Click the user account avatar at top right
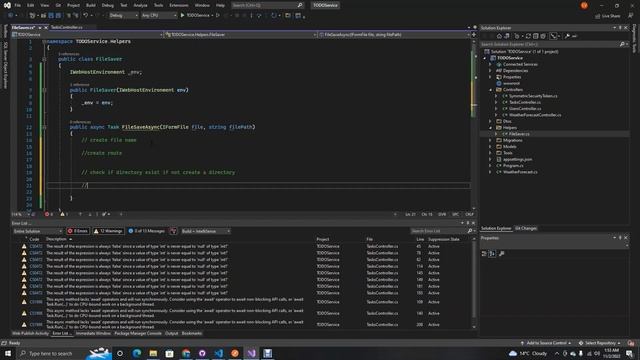This screenshot has height=360, width=640. coord(584,5)
